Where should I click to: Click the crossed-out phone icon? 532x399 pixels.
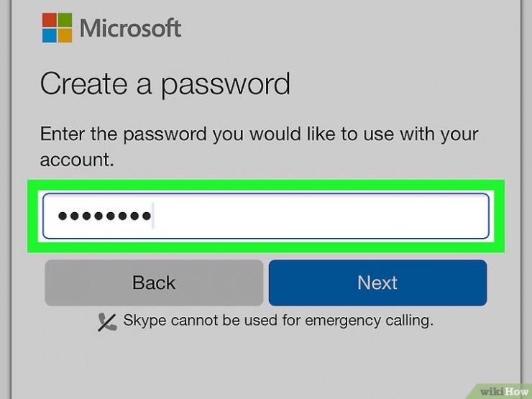[107, 322]
